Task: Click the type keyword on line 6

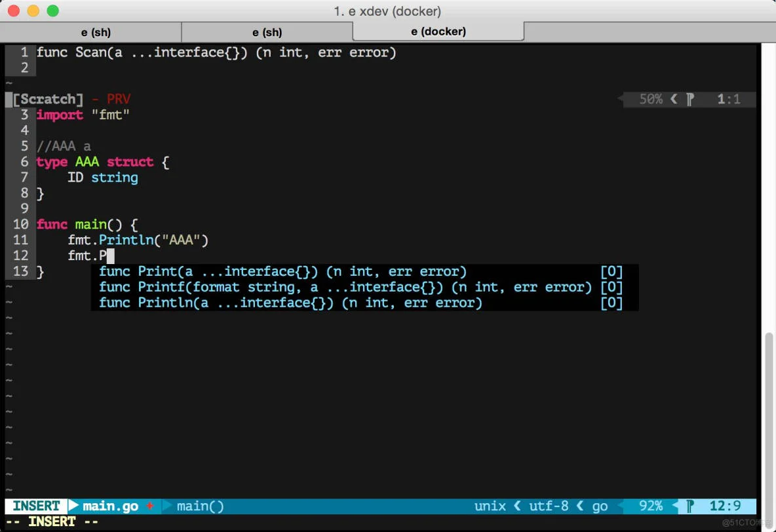Action: 52,162
